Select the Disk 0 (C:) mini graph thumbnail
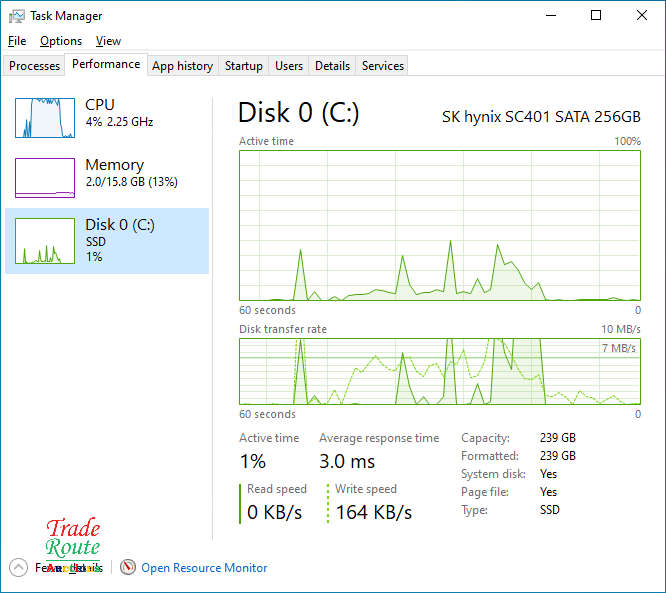 [45, 240]
